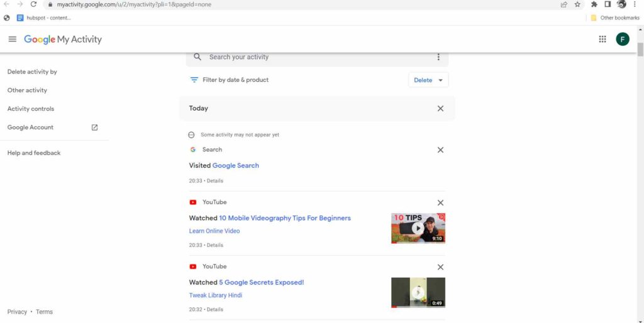Open the Terms link

pos(44,312)
